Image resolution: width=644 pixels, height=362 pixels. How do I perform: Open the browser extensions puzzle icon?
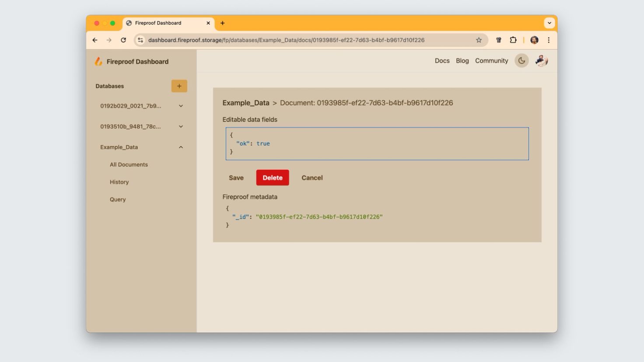click(x=513, y=40)
